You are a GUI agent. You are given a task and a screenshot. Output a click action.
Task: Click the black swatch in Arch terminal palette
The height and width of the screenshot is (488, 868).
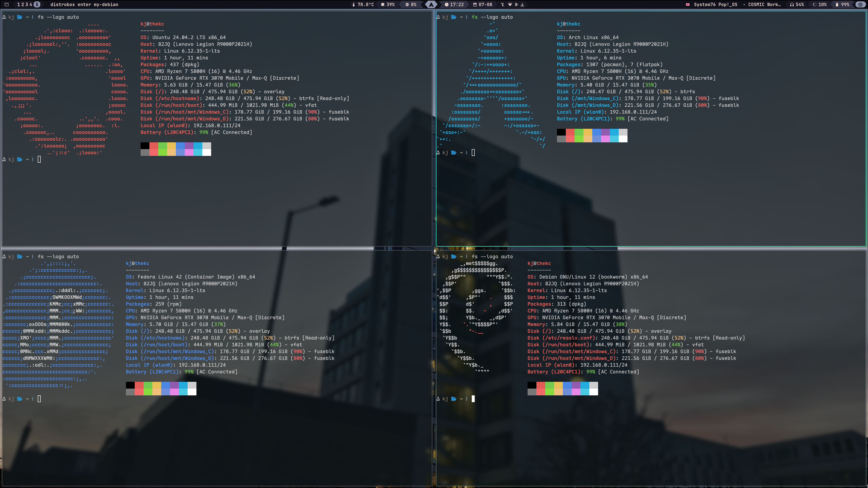(x=561, y=132)
